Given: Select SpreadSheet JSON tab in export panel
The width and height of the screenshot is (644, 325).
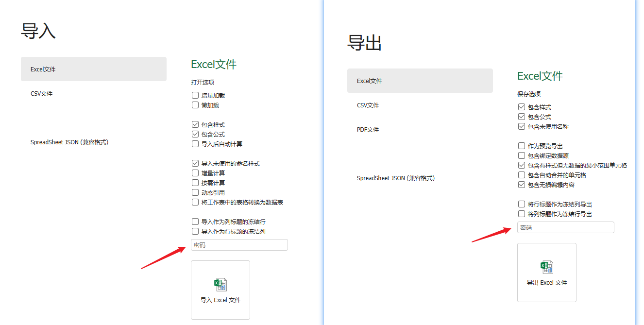Looking at the screenshot, I should tap(420, 178).
